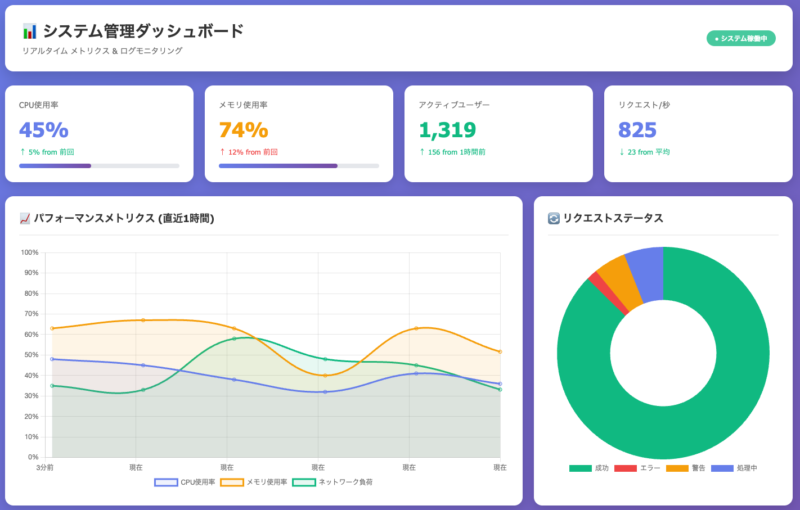Toggle 成功 segment in donut legend
This screenshot has width=800, height=510.
click(589, 468)
